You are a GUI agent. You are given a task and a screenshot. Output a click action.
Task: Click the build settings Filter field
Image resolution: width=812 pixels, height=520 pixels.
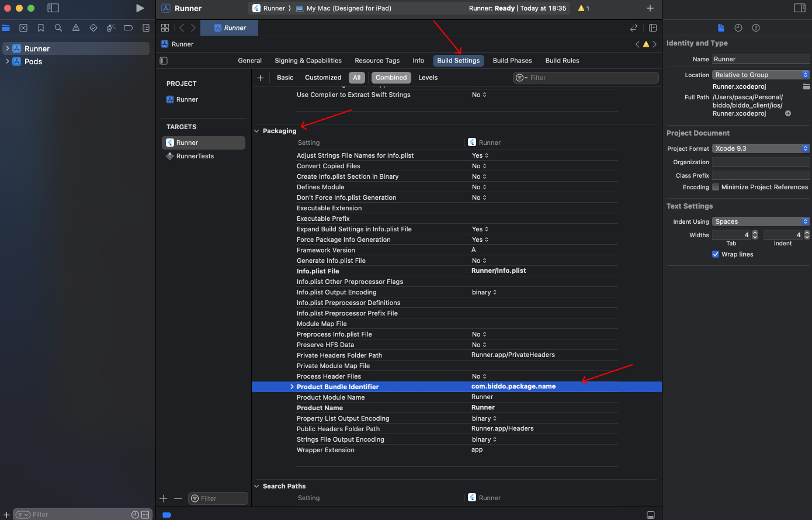click(585, 78)
